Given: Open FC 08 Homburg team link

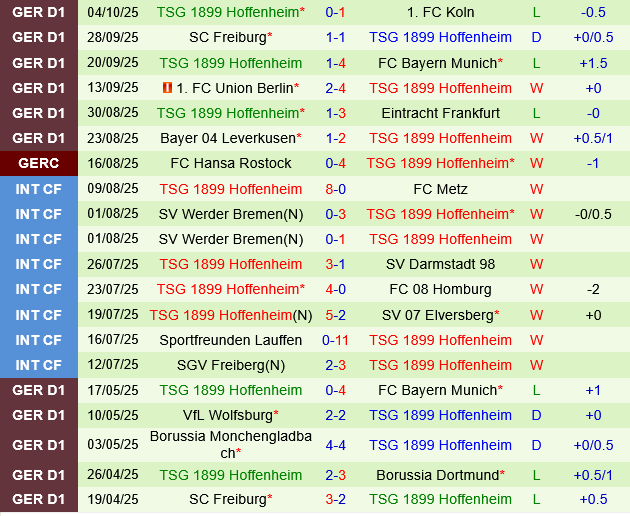Looking at the screenshot, I should coord(440,289).
